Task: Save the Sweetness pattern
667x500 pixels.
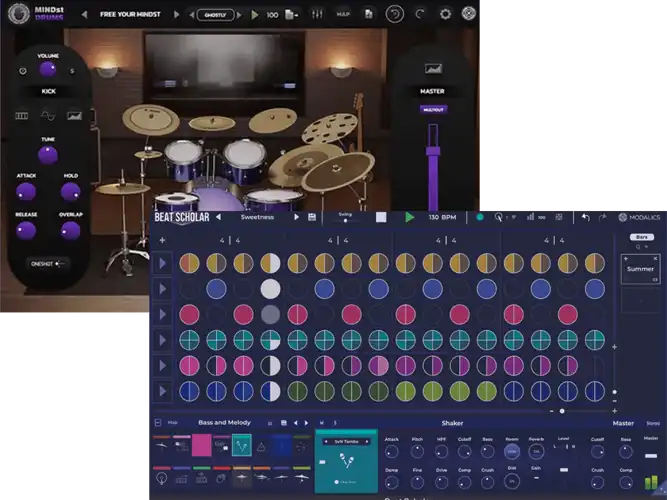Action: pyautogui.click(x=312, y=217)
